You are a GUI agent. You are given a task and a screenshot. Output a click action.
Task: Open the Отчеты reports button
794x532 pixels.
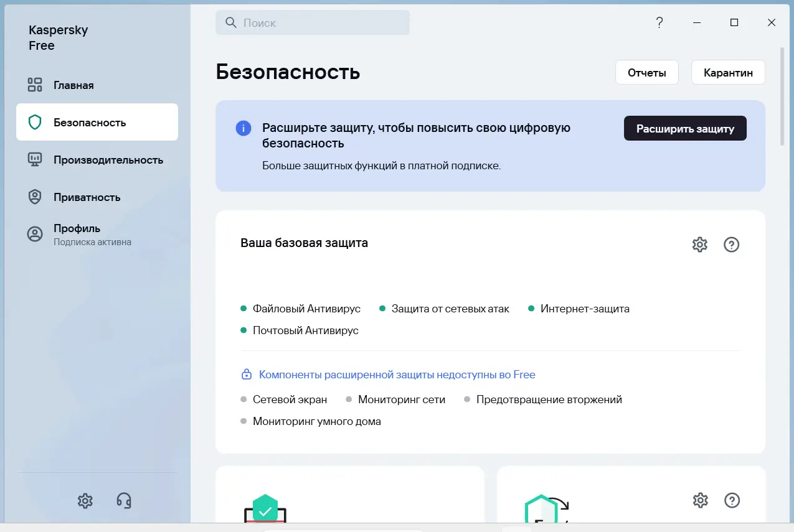tap(647, 72)
